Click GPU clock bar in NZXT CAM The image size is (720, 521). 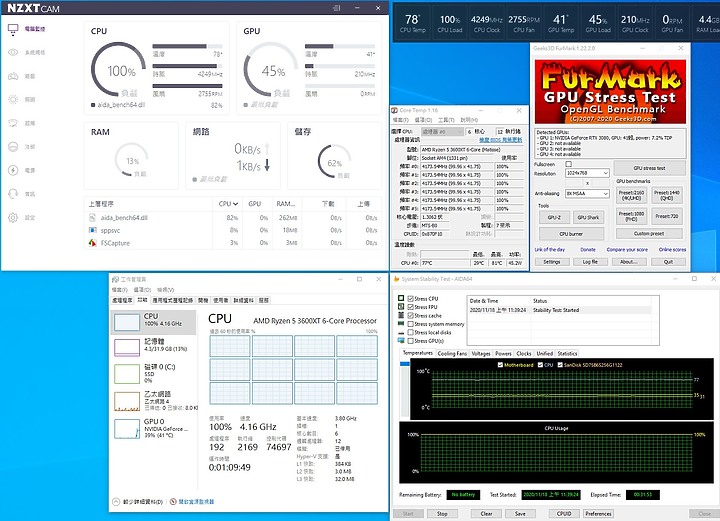click(340, 66)
